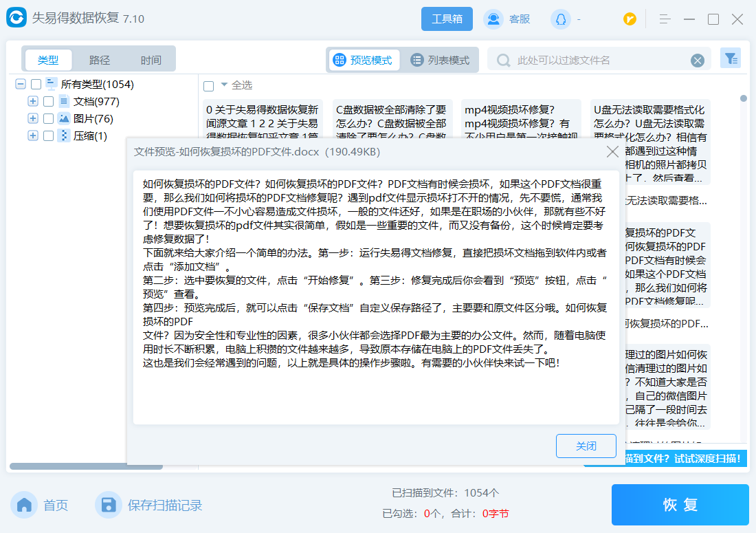
Task: Click the magnifier search icon
Action: [503, 61]
